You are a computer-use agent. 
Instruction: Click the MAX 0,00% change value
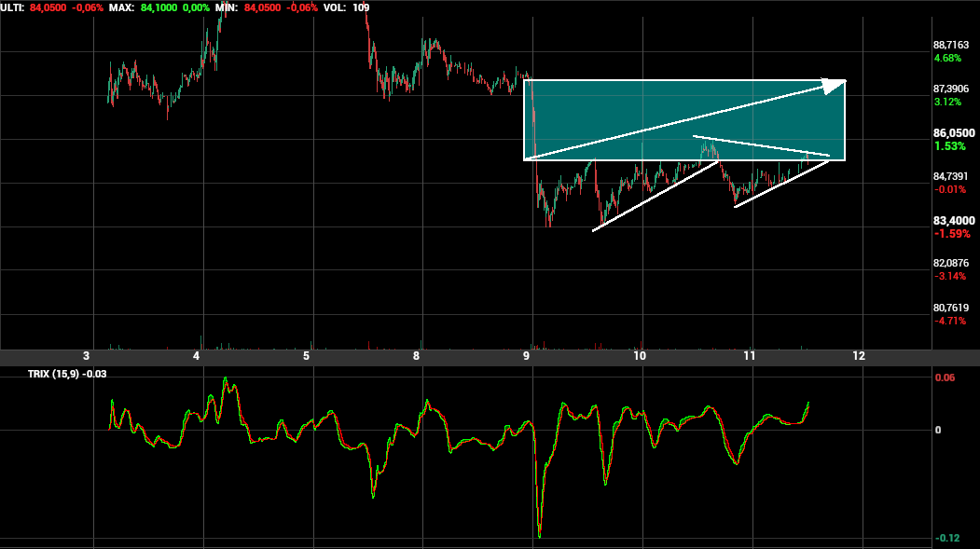(196, 7)
